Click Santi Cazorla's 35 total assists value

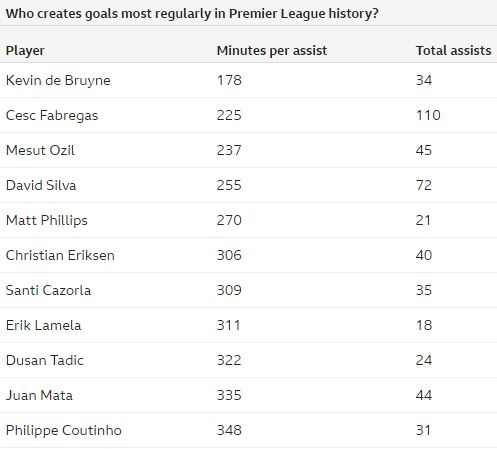tap(424, 290)
